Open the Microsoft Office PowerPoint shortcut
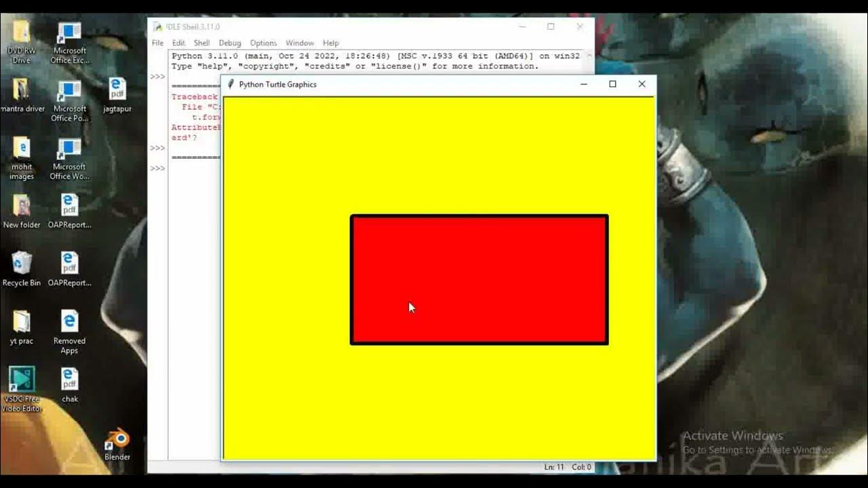This screenshot has height=488, width=868. [x=70, y=100]
